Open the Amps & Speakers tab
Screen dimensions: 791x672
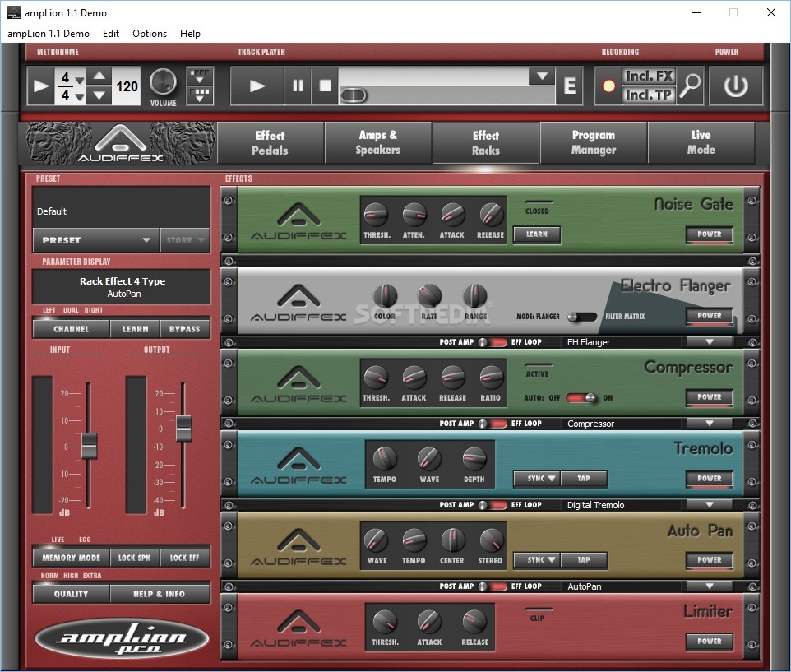click(x=378, y=143)
